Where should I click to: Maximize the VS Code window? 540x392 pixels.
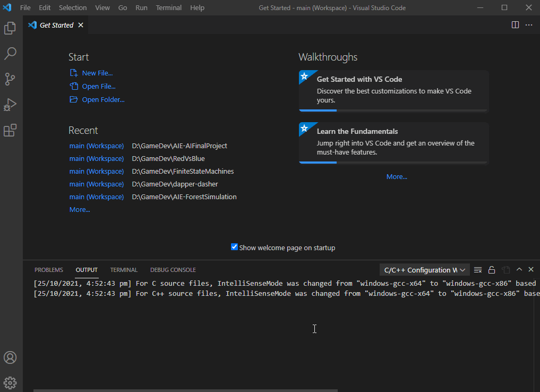point(504,7)
